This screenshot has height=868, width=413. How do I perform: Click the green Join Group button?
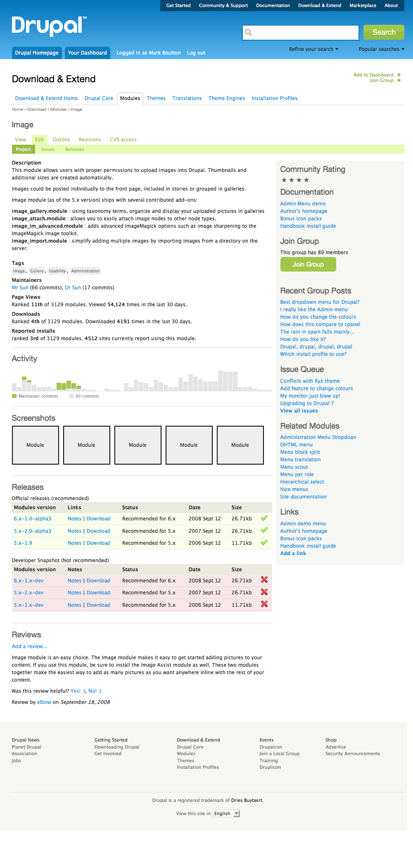click(x=308, y=265)
